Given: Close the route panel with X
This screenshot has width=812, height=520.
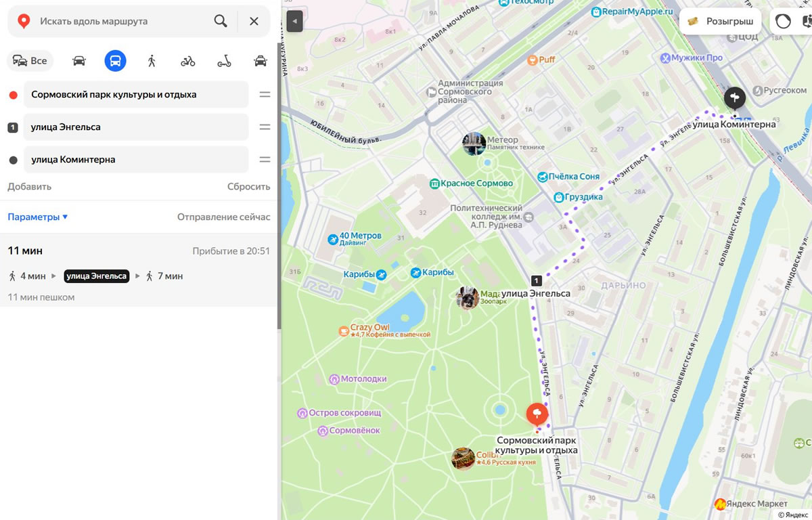Looking at the screenshot, I should pyautogui.click(x=254, y=21).
